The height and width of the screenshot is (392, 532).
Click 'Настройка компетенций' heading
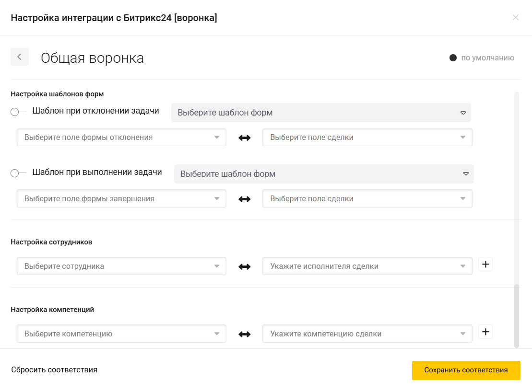pos(52,309)
